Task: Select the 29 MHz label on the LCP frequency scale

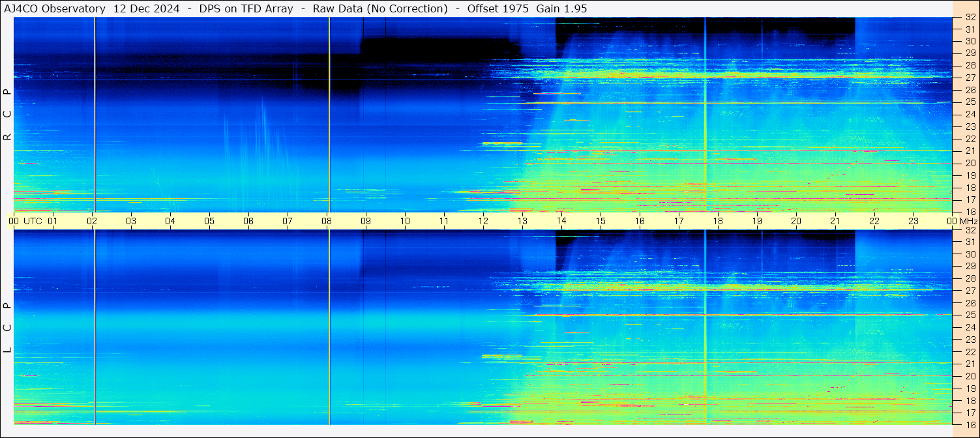Action: (970, 266)
